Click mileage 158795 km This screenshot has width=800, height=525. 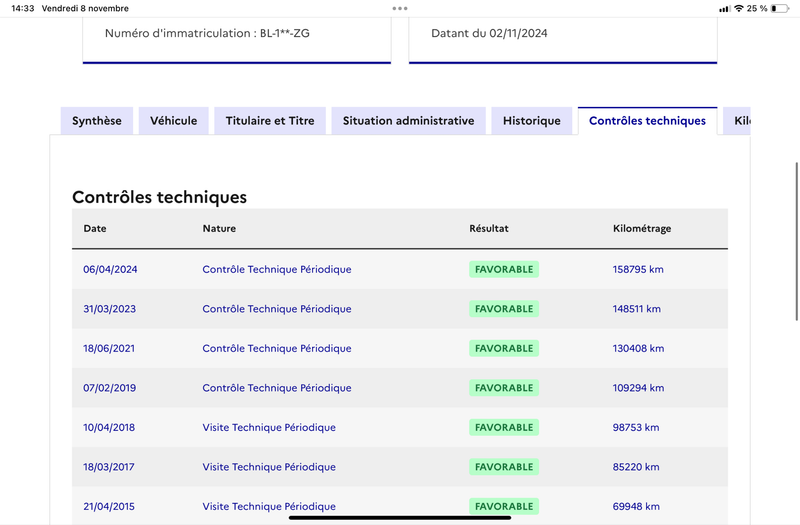(638, 269)
